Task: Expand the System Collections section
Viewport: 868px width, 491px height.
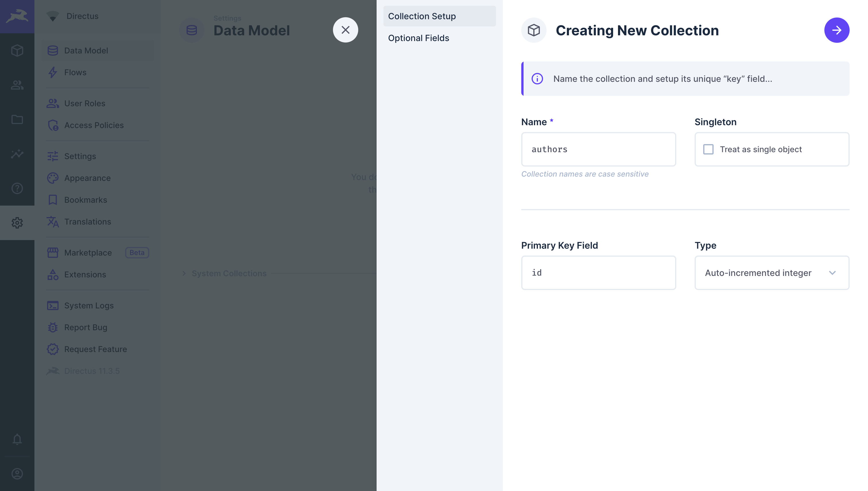Action: click(228, 273)
